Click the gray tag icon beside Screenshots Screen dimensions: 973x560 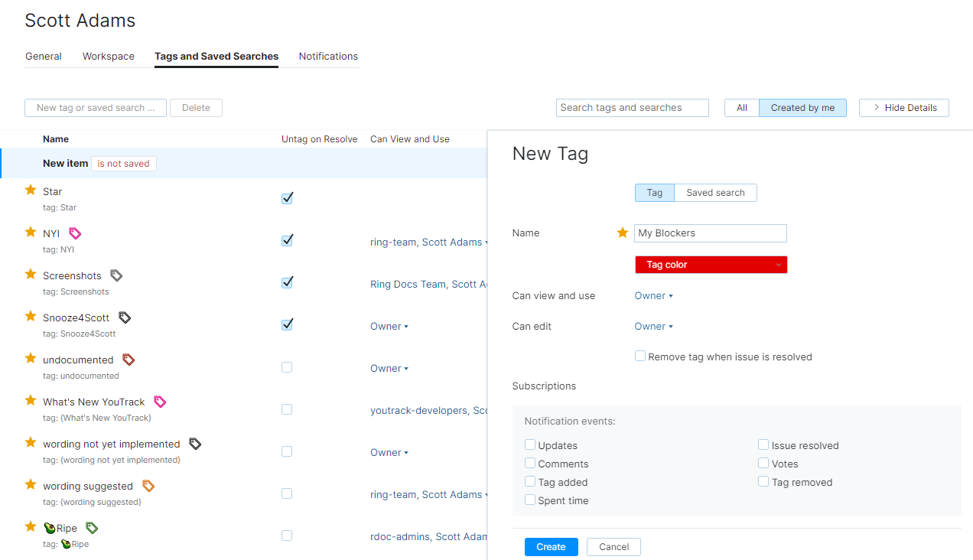[116, 274]
